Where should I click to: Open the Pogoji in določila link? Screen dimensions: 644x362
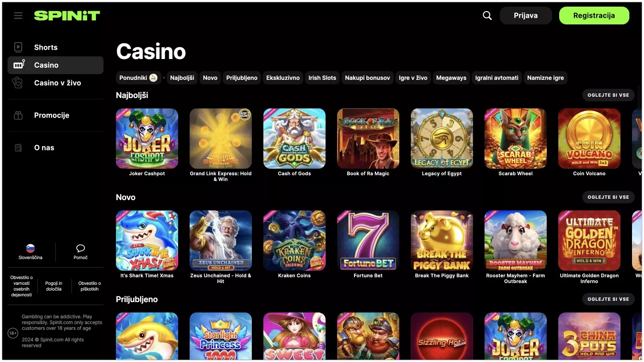pos(54,286)
